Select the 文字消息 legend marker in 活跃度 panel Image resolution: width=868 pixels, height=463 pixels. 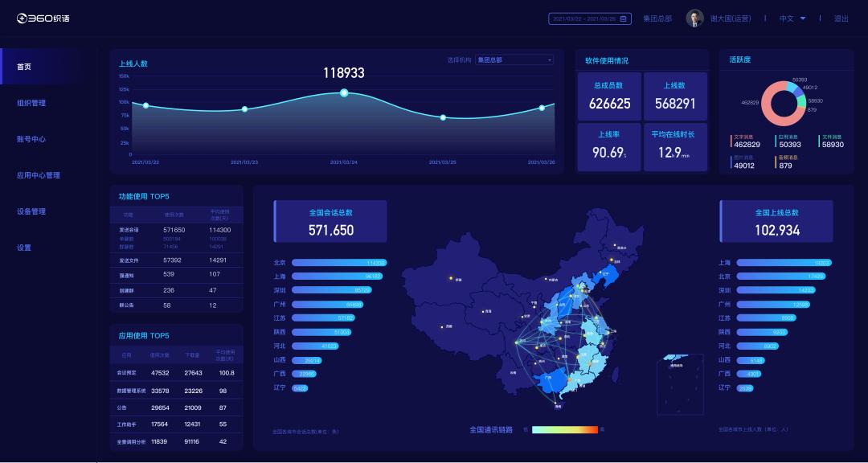point(731,141)
